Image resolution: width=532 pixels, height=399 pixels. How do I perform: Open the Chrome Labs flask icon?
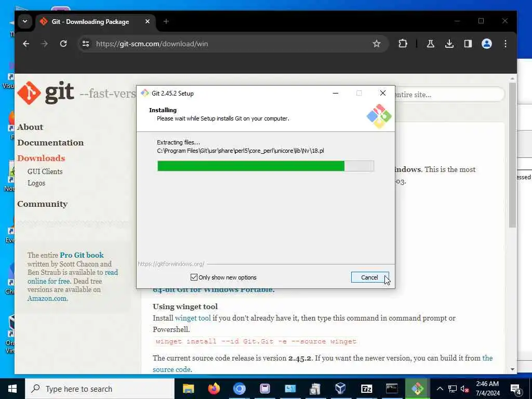point(431,44)
